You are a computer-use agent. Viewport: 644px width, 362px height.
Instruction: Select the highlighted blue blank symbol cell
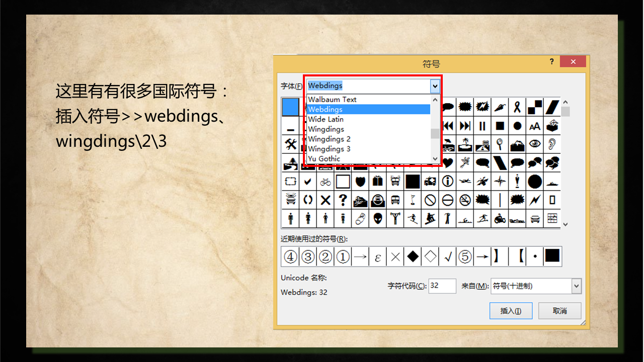(290, 107)
